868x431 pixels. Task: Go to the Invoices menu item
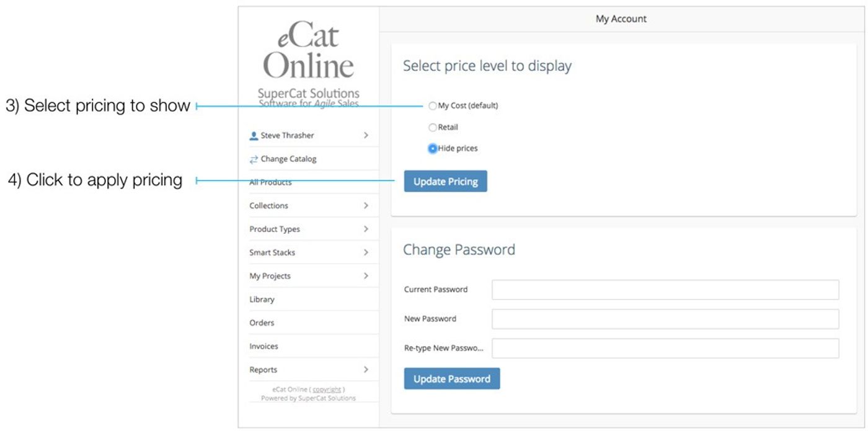[314, 347]
